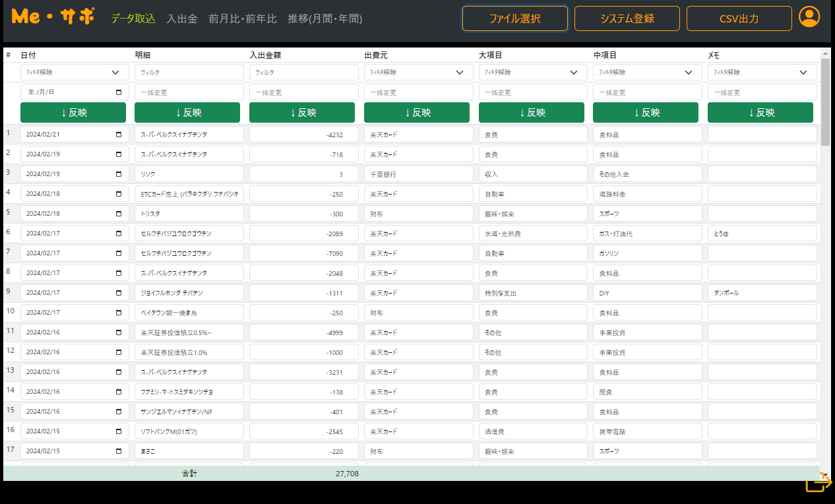Open date picker icon on row 16
This screenshot has height=504, width=835.
119,431
